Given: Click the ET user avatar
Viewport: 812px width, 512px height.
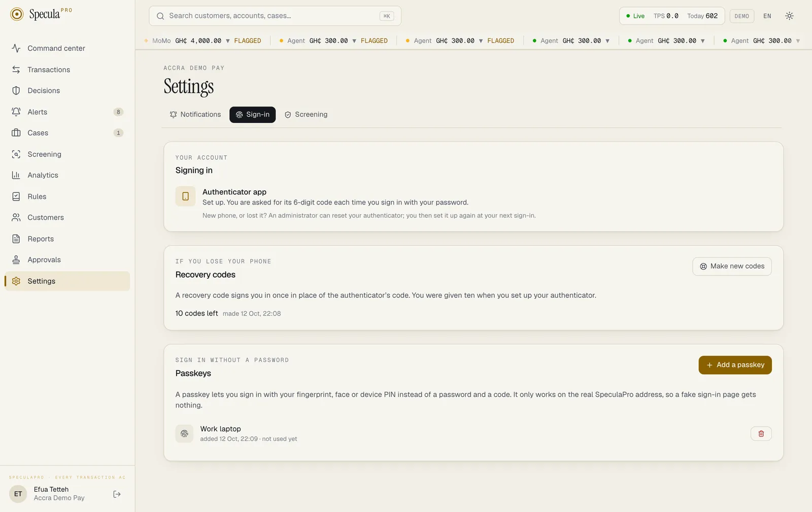Looking at the screenshot, I should coord(18,494).
